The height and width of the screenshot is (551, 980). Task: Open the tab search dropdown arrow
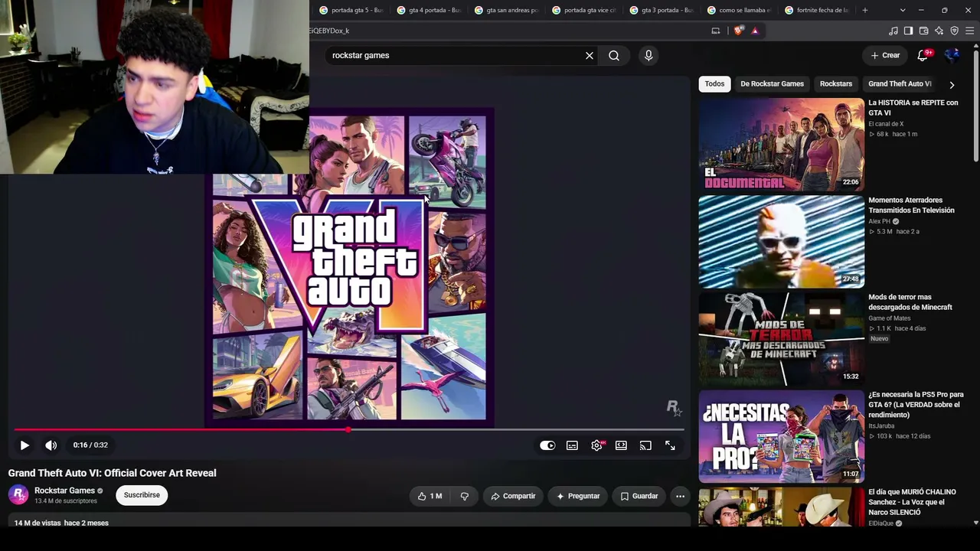pyautogui.click(x=903, y=10)
